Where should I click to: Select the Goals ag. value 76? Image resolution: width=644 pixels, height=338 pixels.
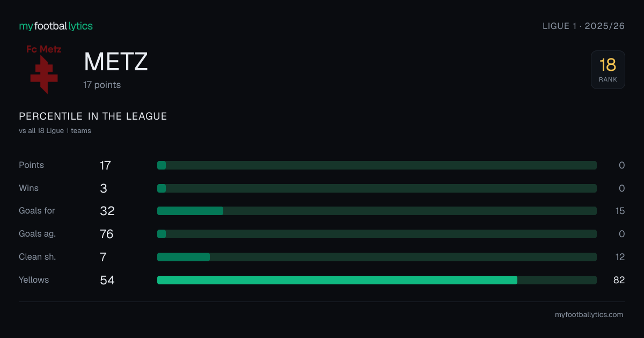107,234
